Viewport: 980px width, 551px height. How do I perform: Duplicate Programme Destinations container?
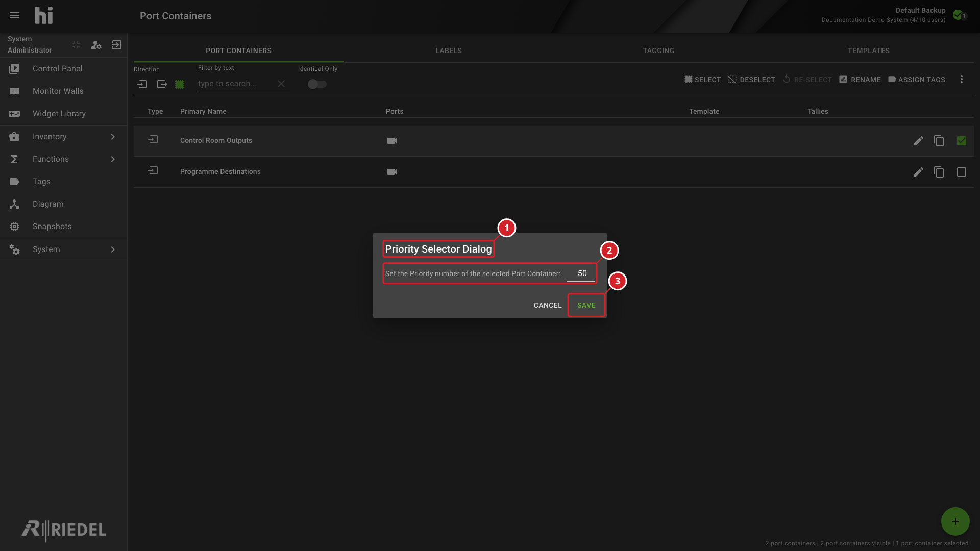pyautogui.click(x=939, y=172)
